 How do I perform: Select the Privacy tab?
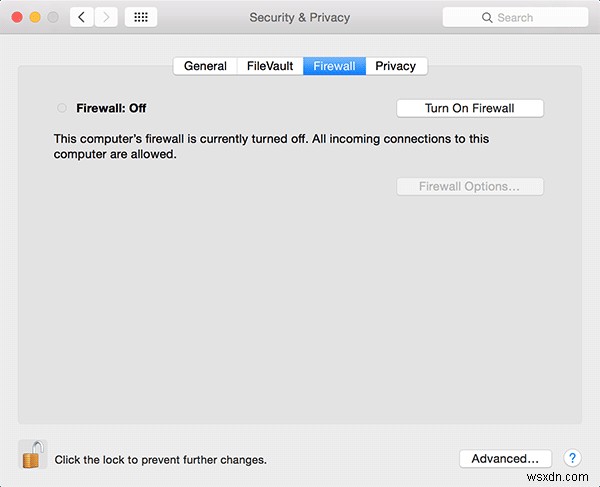396,66
